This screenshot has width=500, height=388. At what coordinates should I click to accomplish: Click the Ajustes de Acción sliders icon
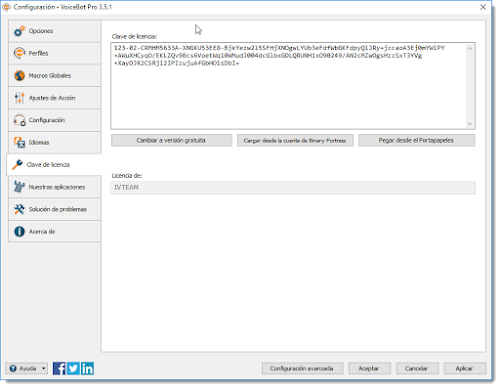[x=19, y=98]
